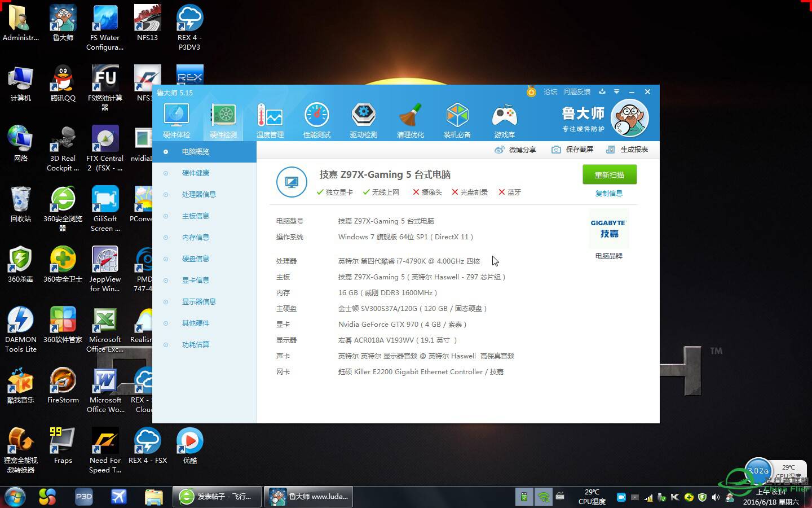This screenshot has height=508, width=812.
Task: Open the REX 4 - FSX desktop shortcut
Action: click(147, 445)
